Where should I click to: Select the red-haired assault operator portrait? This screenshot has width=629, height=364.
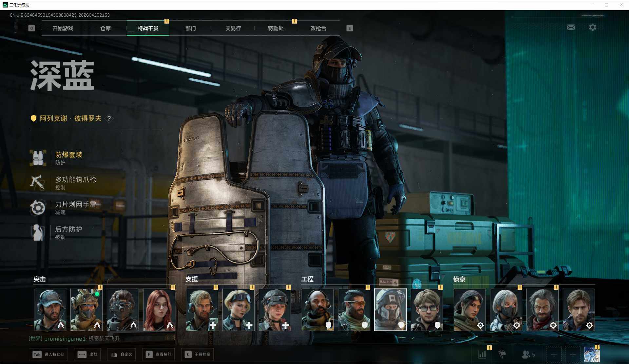pos(159,310)
